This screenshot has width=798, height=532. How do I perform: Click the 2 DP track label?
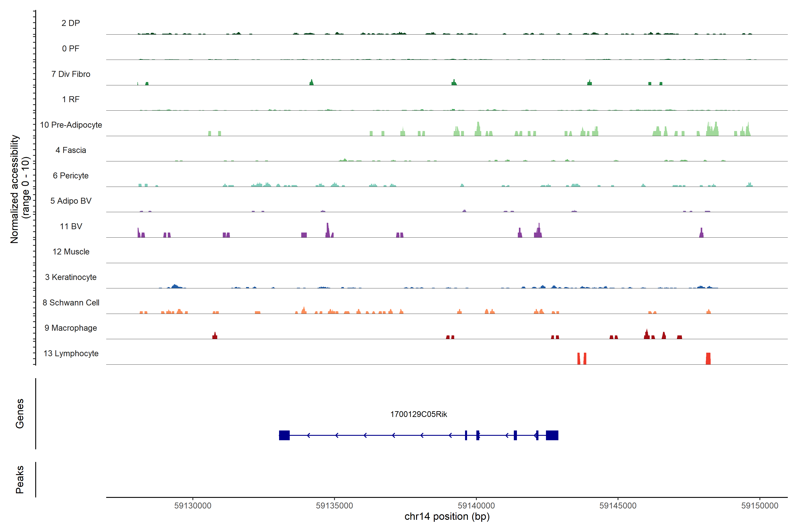pos(70,23)
